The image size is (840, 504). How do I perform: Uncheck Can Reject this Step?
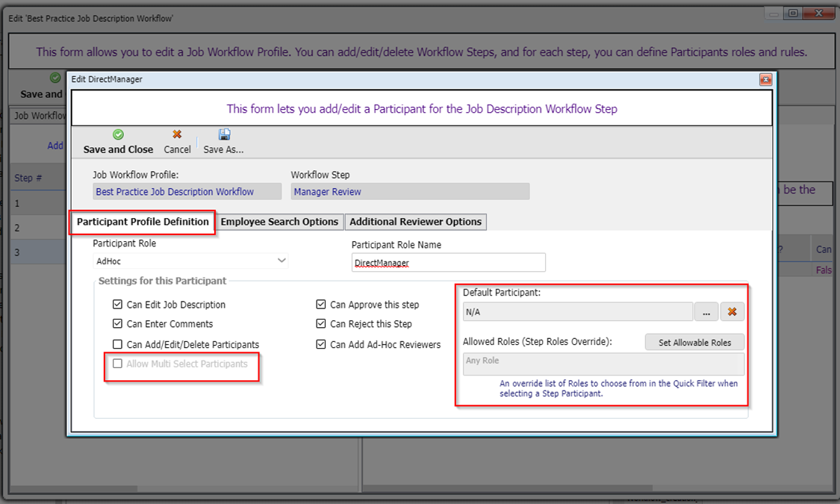click(321, 324)
